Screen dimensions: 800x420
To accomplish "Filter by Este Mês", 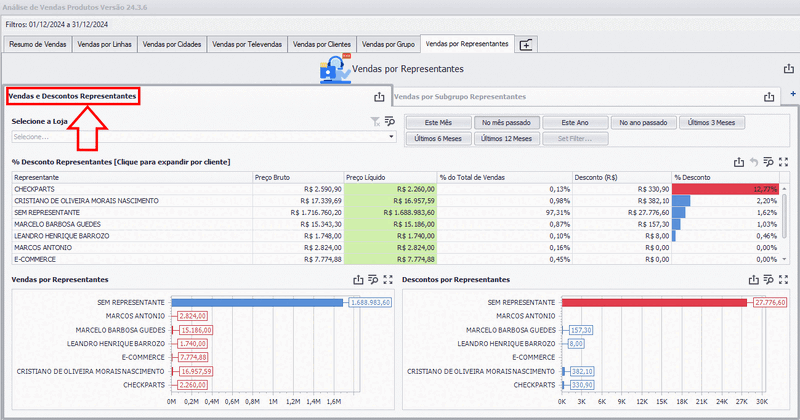I will point(438,122).
